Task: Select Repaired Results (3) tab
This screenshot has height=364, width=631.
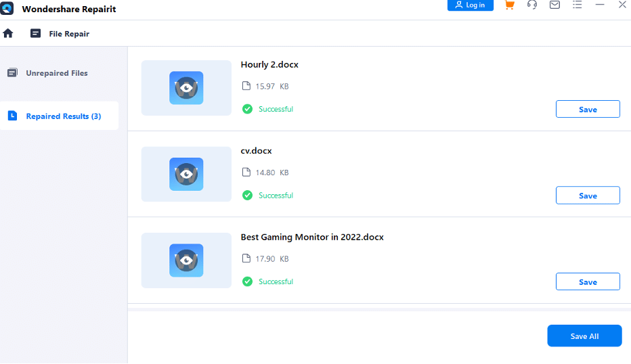Action: coord(59,116)
